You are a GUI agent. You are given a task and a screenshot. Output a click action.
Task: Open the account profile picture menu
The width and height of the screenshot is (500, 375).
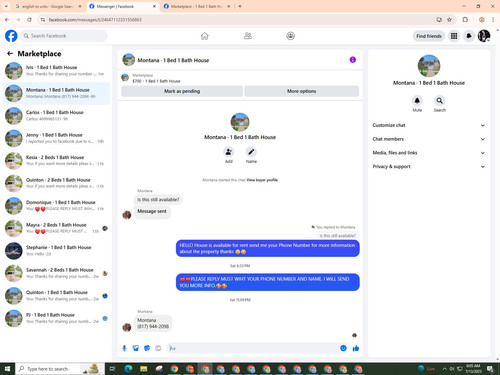(484, 36)
